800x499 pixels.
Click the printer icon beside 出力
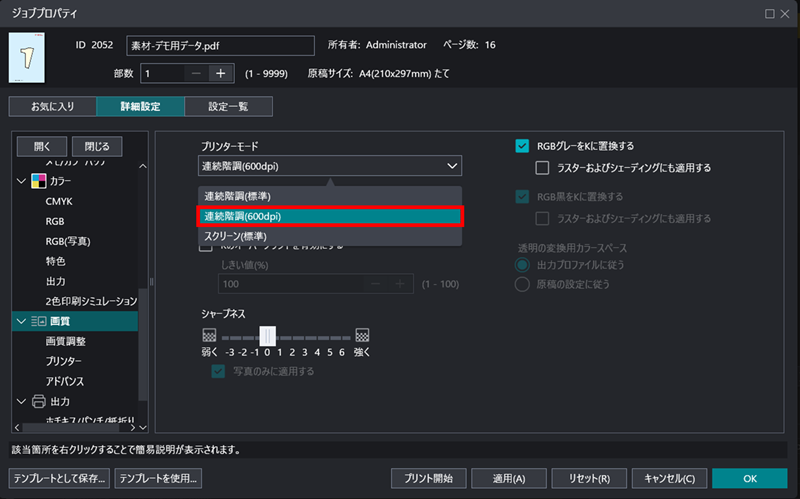(x=39, y=401)
